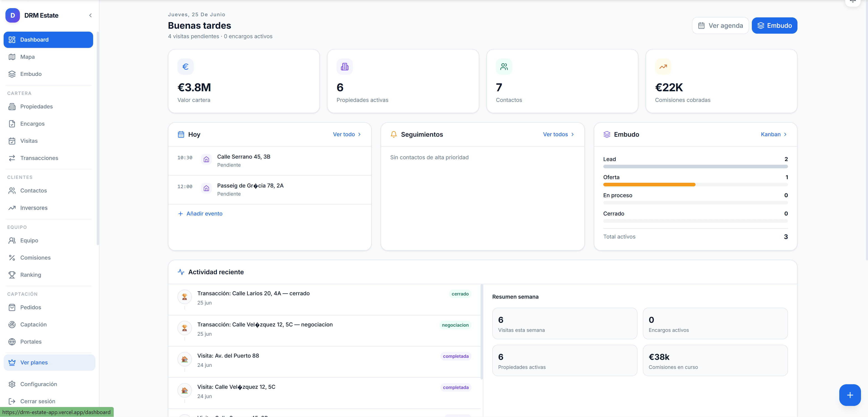Click the calendar icon beside Hoy

181,134
